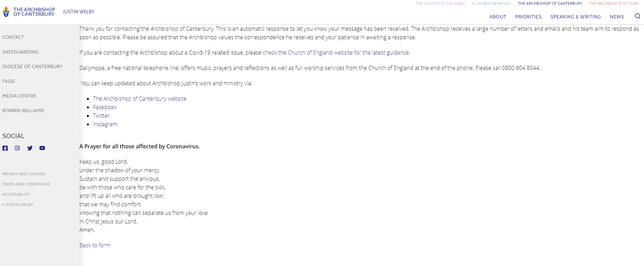Viewport: 644px width, 266px height.
Task: Click the Facebook social icon
Action: point(5,148)
